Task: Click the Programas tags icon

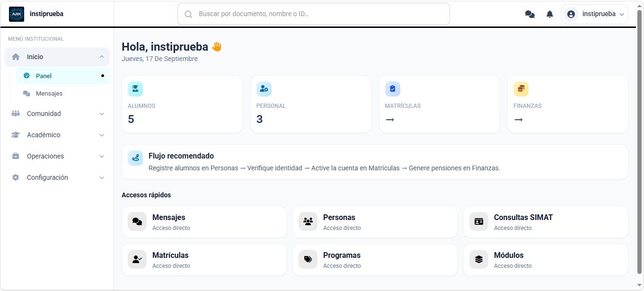Action: (308, 259)
